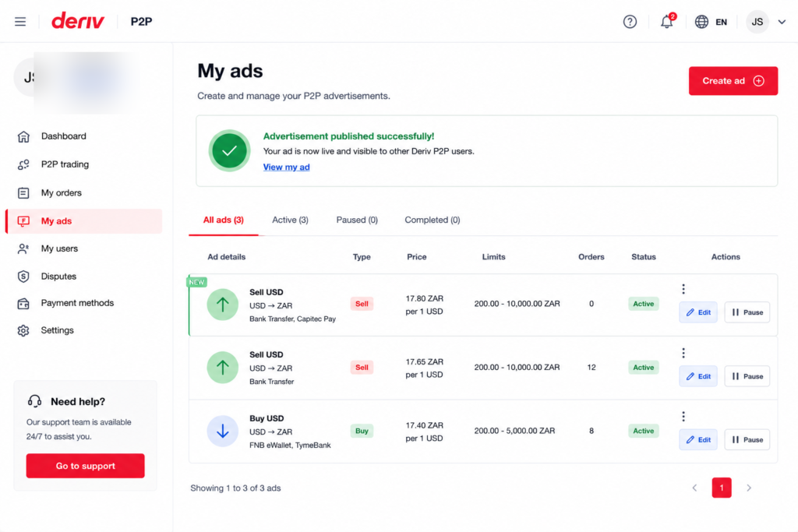This screenshot has width=798, height=532.
Task: Switch to the Active (3) tab
Action: pyautogui.click(x=290, y=220)
